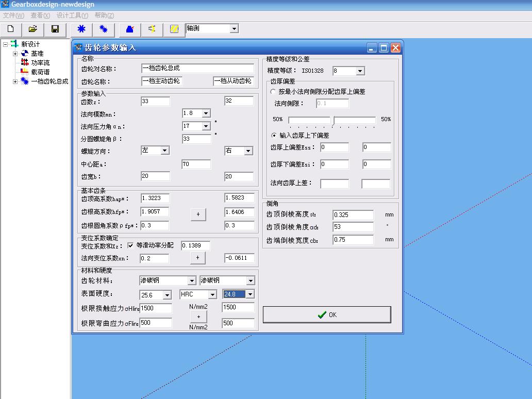Open the second 齿轮材料 渗碳钢 dropdown

pyautogui.click(x=251, y=280)
